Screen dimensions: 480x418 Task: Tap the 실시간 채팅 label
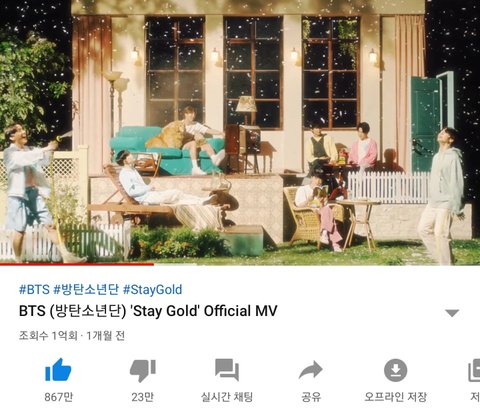pos(227,397)
